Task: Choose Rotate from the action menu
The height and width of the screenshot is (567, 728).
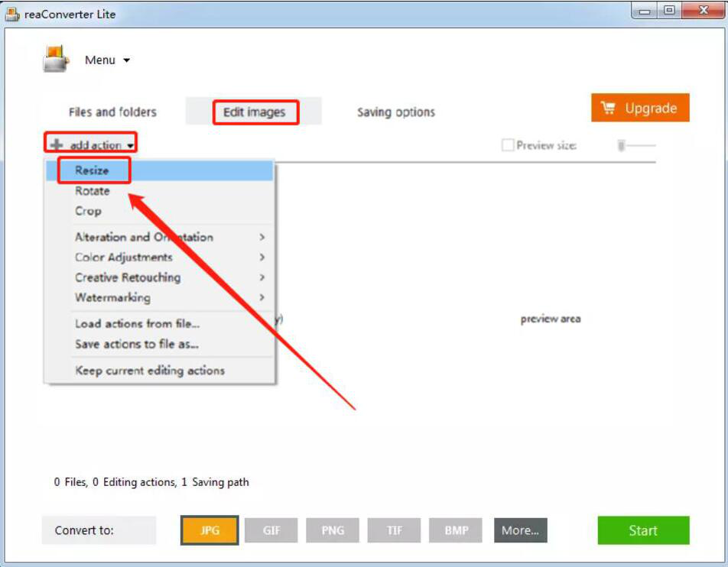Action: click(x=160, y=191)
